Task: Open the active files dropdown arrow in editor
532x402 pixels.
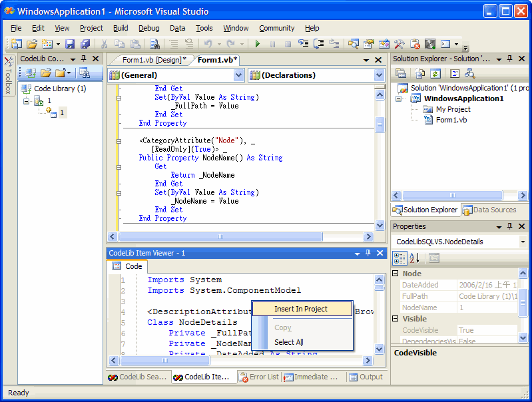Action: pyautogui.click(x=366, y=60)
